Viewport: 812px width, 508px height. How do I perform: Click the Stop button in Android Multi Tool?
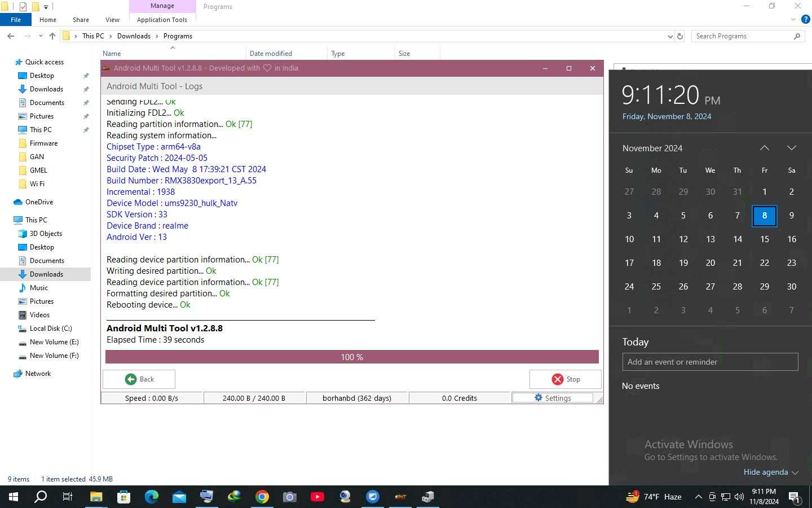click(565, 379)
